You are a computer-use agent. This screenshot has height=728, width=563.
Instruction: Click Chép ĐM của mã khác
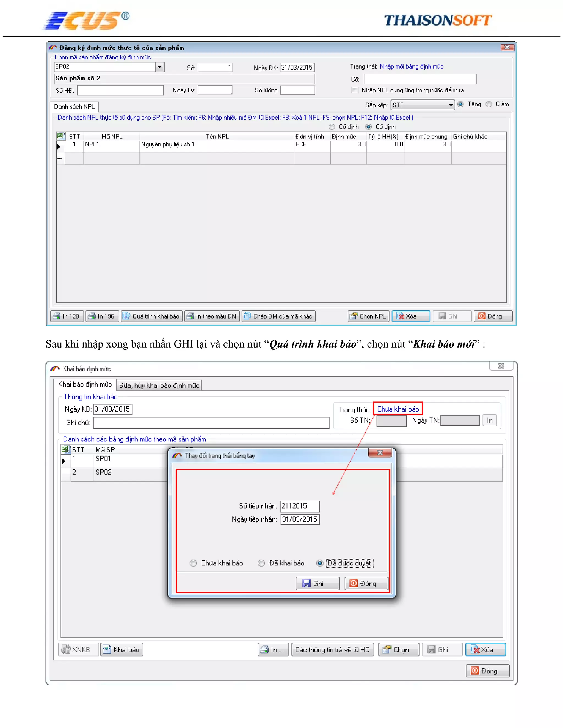tap(278, 316)
